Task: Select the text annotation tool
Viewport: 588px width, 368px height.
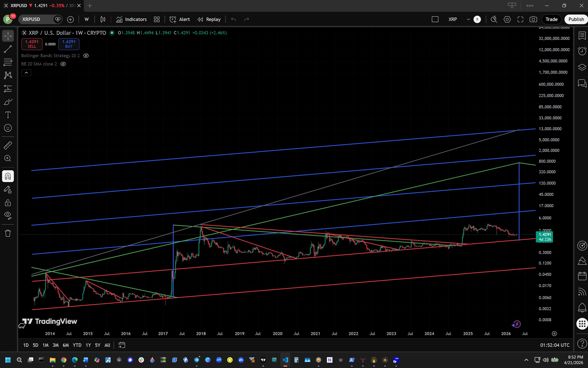Action: 8,115
